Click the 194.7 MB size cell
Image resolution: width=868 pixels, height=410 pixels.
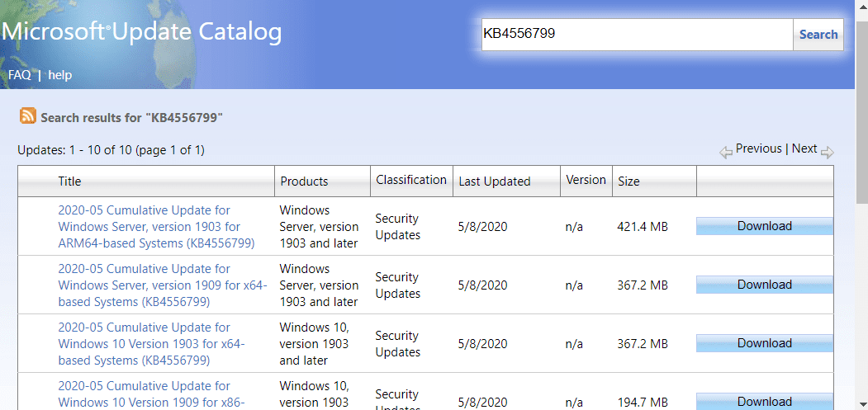coord(643,402)
